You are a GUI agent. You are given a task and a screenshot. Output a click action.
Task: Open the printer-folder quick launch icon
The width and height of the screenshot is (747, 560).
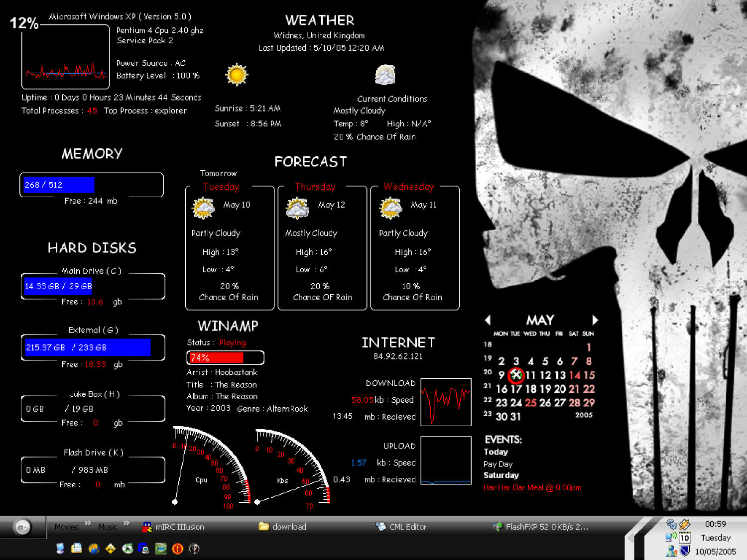77,549
